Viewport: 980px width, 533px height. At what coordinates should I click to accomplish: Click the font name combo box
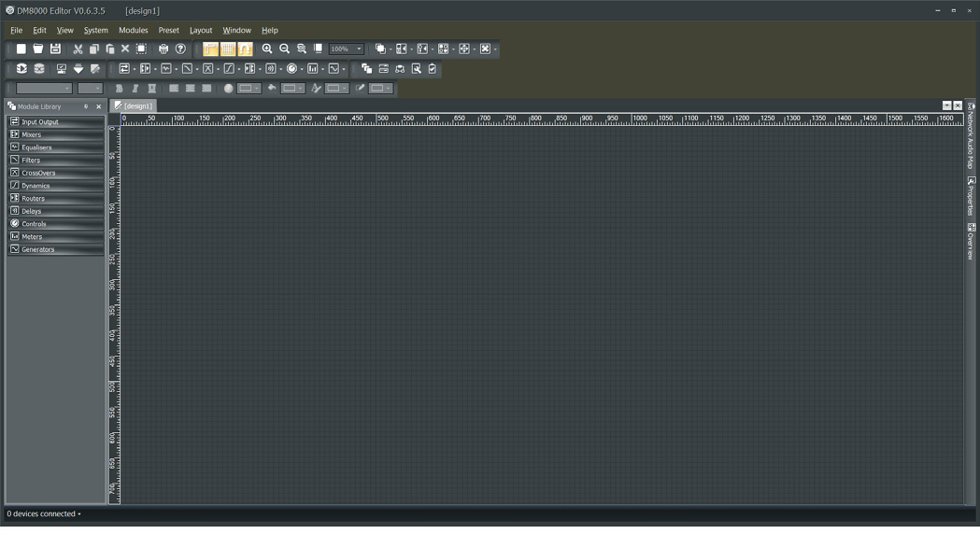[x=43, y=89]
